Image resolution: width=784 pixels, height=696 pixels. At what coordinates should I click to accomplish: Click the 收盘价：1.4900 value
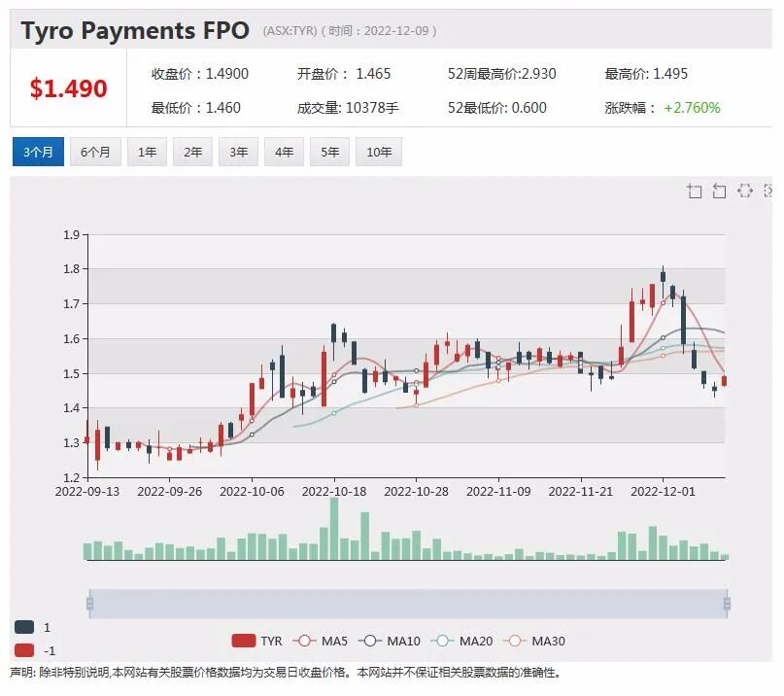click(x=200, y=74)
